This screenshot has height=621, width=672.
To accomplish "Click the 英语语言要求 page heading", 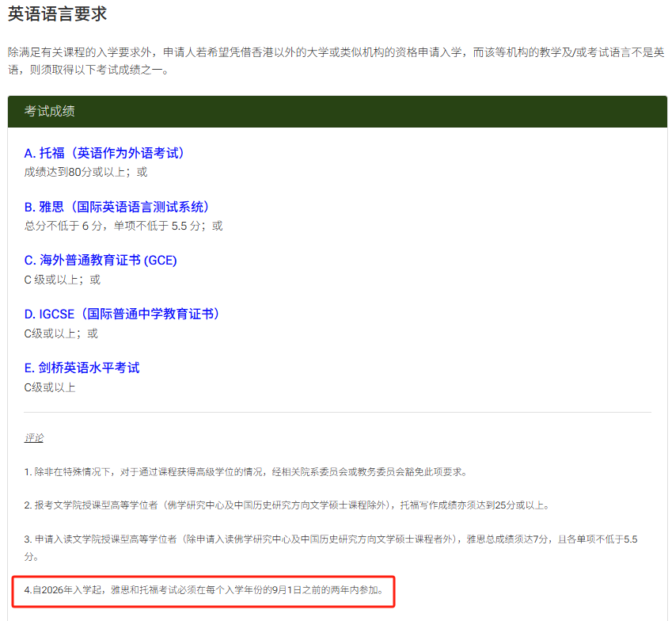I will (x=57, y=13).
